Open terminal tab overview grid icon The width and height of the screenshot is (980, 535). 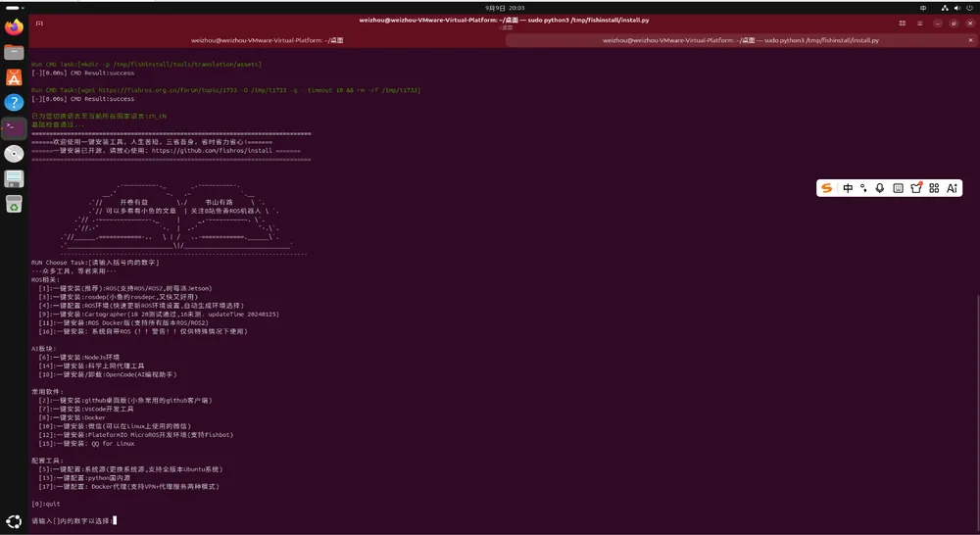[903, 24]
